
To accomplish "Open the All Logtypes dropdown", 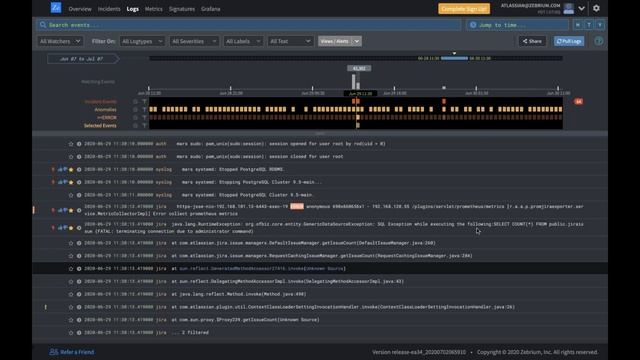I will point(142,41).
